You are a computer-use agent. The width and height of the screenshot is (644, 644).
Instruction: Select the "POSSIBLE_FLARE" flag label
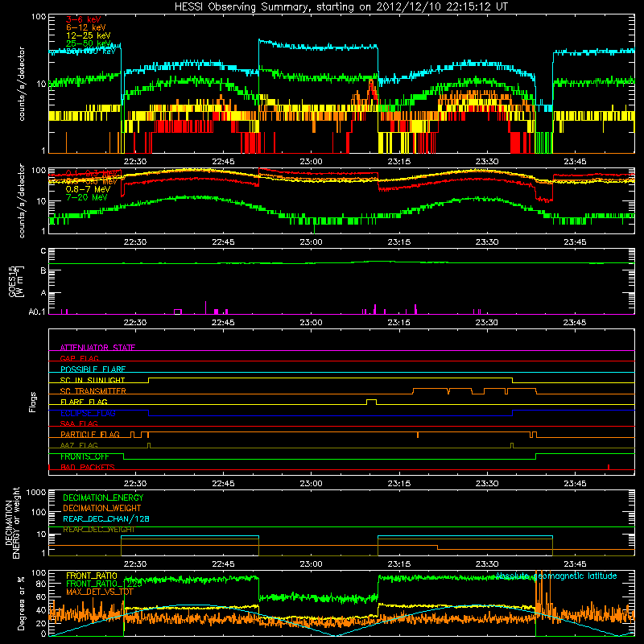93,369
